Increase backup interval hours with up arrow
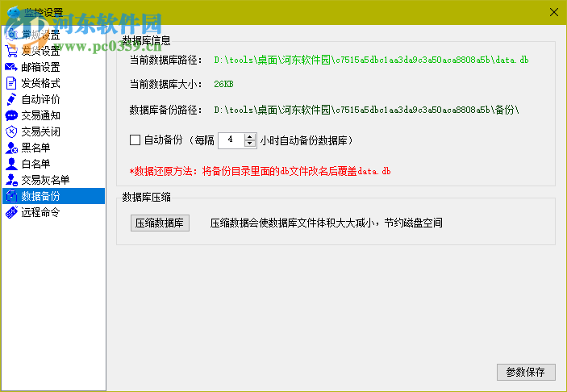567x392 pixels. pyautogui.click(x=249, y=136)
